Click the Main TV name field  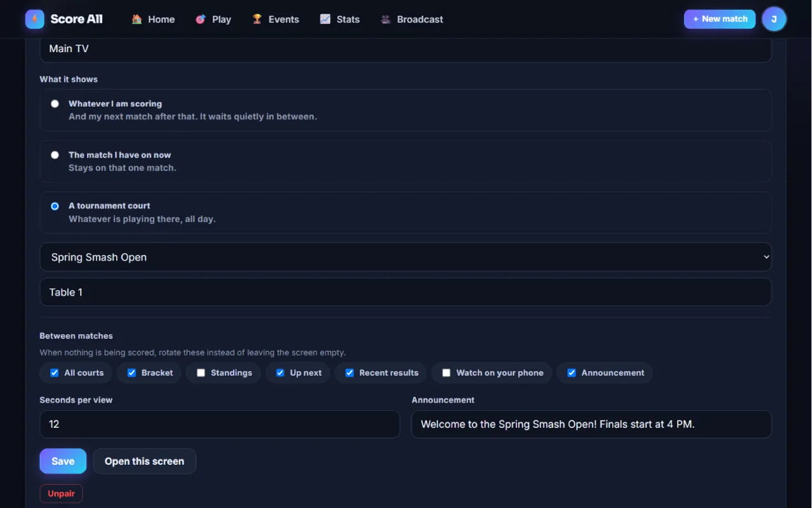coord(406,49)
